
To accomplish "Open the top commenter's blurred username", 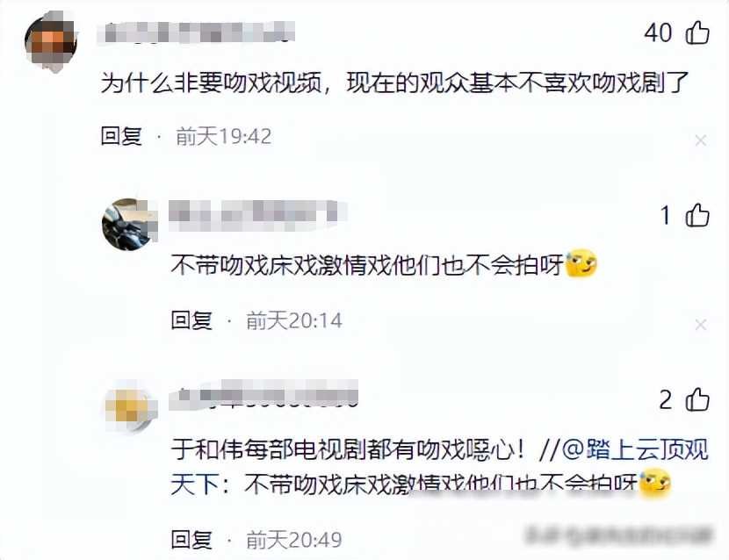I will 196,32.
